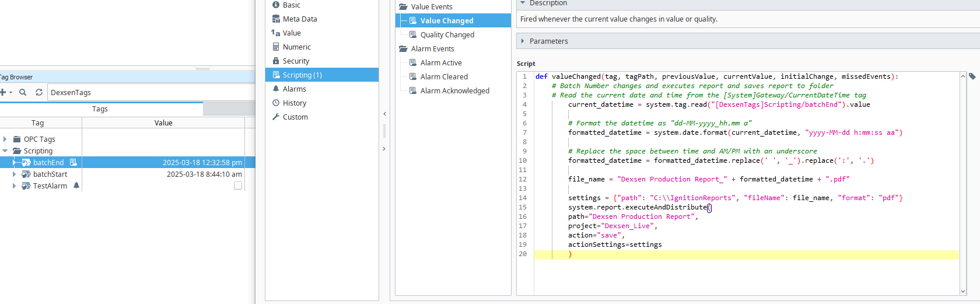Click the script editor scroll-down arrow

[x=963, y=291]
